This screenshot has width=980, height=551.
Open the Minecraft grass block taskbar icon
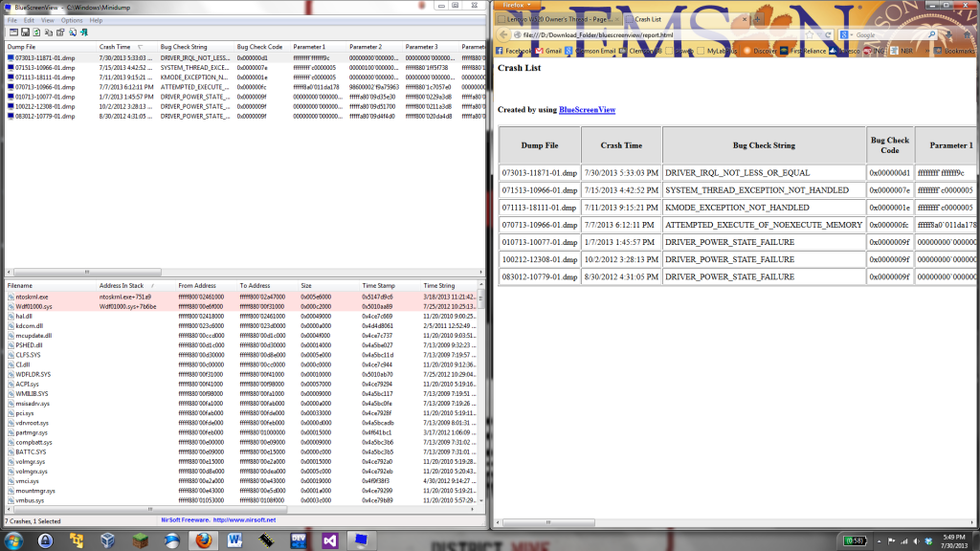click(x=140, y=540)
